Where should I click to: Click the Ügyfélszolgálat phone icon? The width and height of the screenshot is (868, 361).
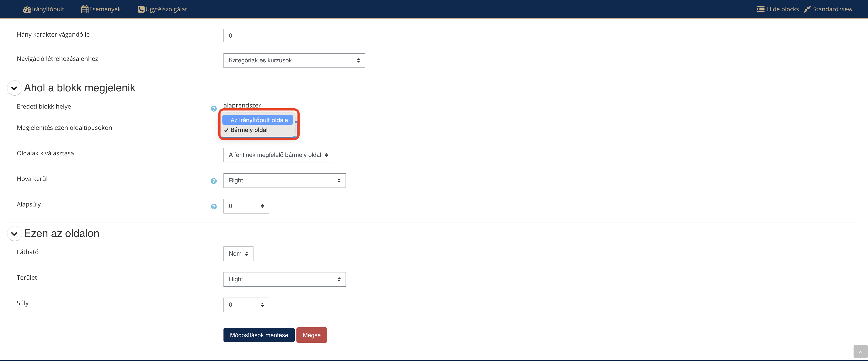(141, 9)
